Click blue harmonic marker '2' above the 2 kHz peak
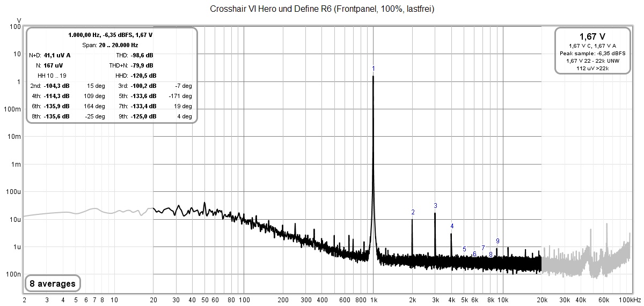Viewport: 644px width, 306px height. [413, 212]
